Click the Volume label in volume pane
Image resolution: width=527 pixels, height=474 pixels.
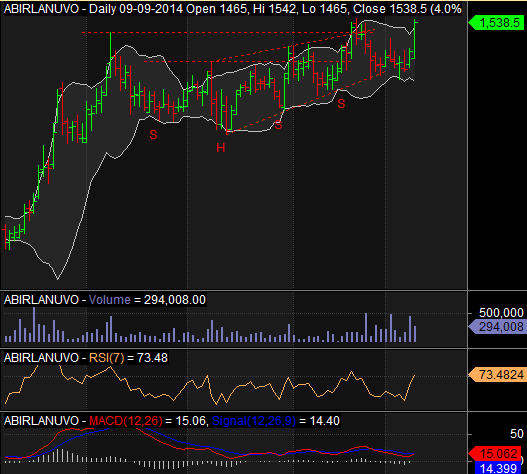[x=110, y=300]
